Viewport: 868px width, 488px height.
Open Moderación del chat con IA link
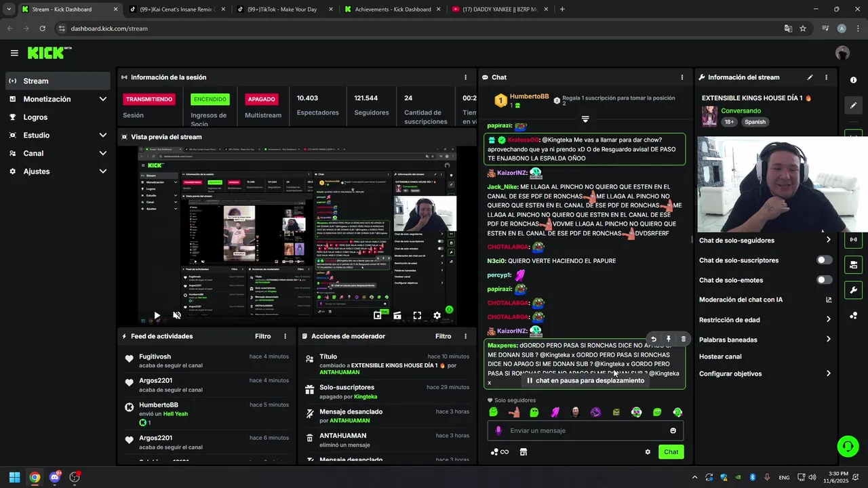coord(765,300)
